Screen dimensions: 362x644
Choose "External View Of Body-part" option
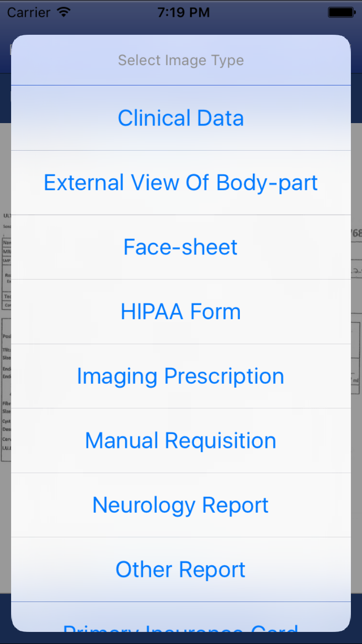[x=181, y=182]
